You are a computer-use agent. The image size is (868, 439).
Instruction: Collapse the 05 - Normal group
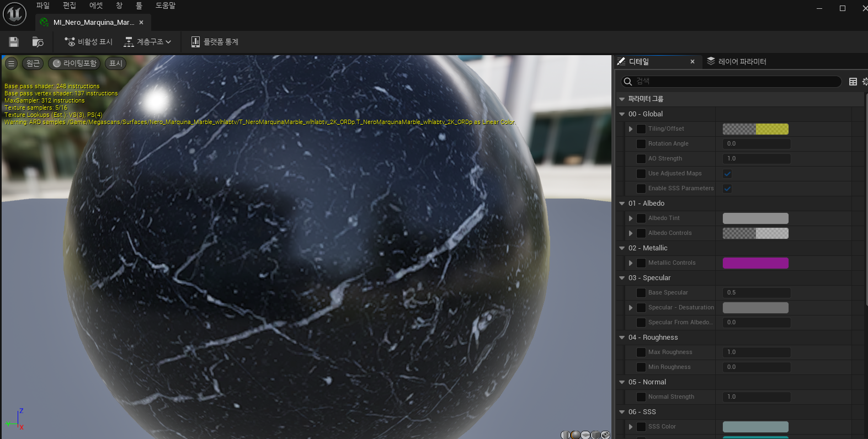tap(622, 382)
